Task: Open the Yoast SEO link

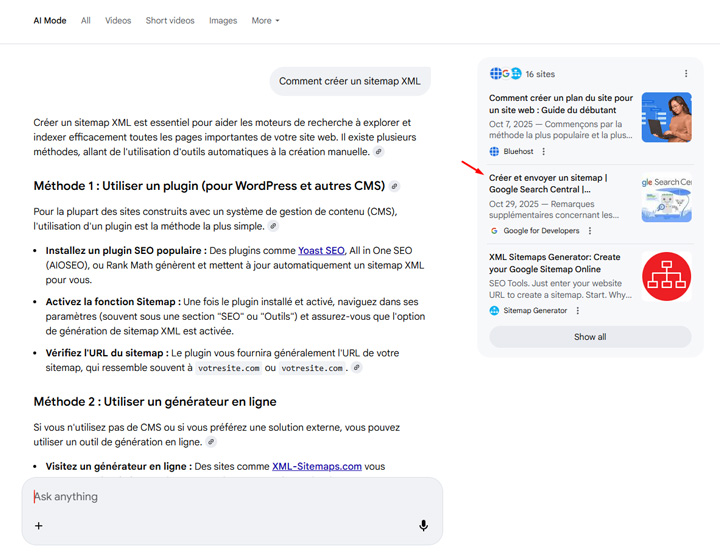Action: [x=320, y=250]
